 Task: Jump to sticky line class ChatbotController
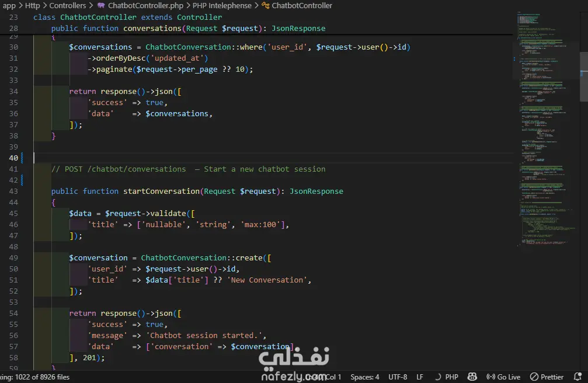(127, 18)
